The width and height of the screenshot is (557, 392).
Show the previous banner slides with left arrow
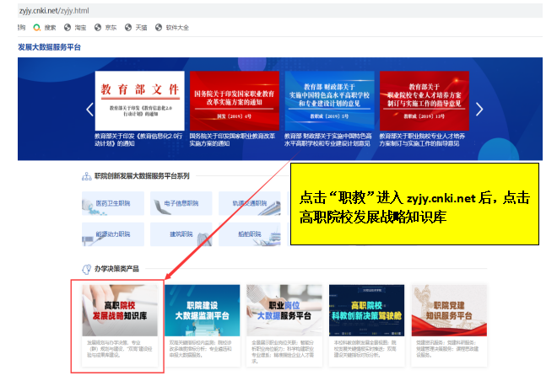click(x=89, y=110)
